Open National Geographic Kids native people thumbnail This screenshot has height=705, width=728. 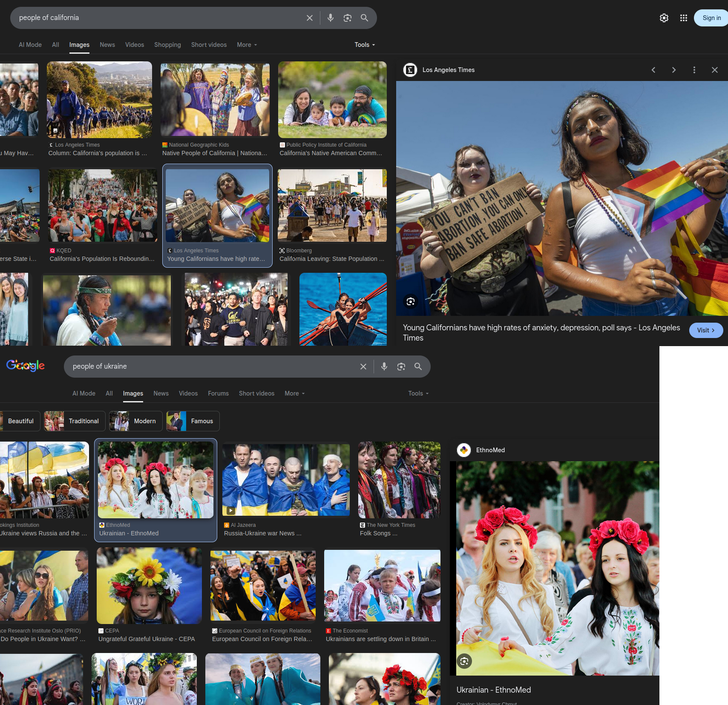[215, 99]
